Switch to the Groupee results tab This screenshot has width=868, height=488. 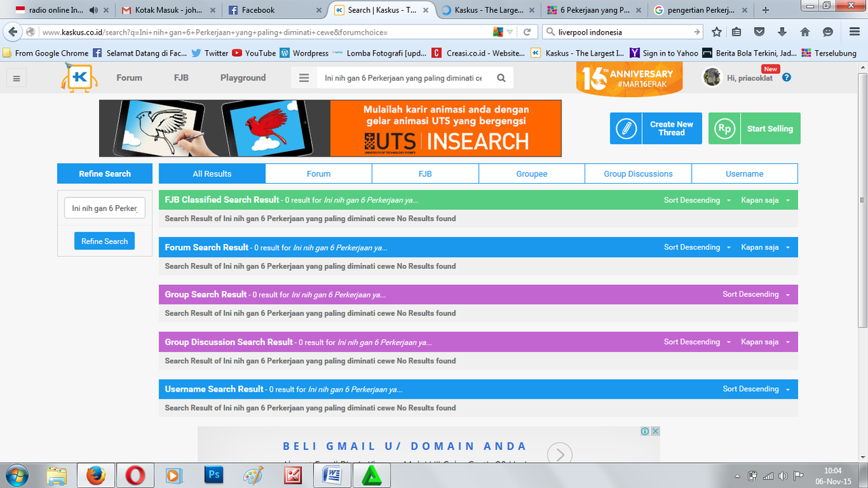[x=532, y=174]
